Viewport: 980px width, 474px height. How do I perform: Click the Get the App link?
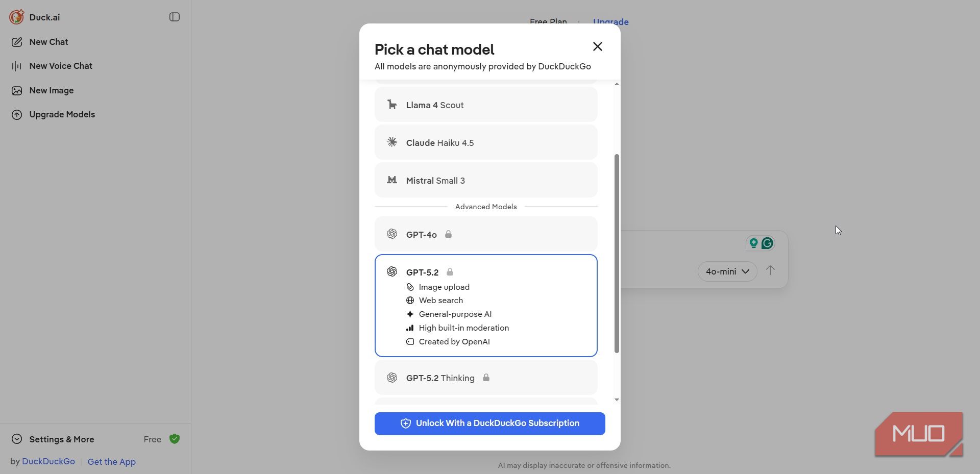pyautogui.click(x=111, y=462)
